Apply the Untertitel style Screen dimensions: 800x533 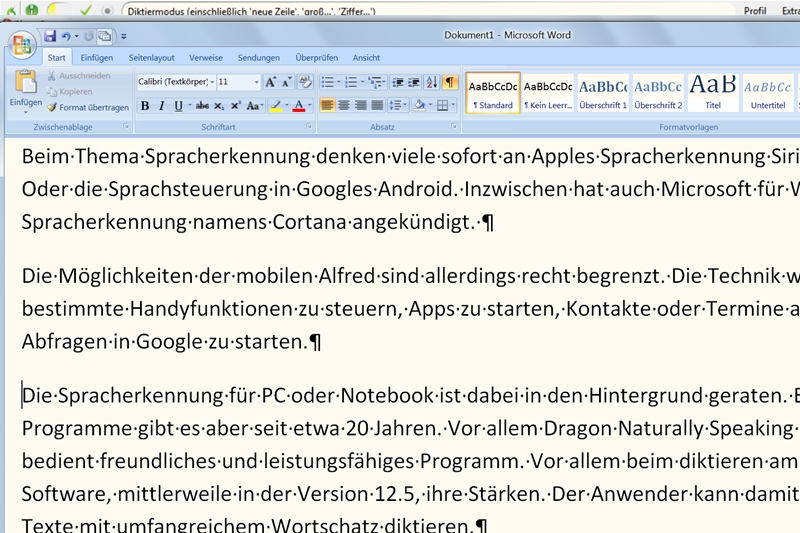tap(768, 93)
